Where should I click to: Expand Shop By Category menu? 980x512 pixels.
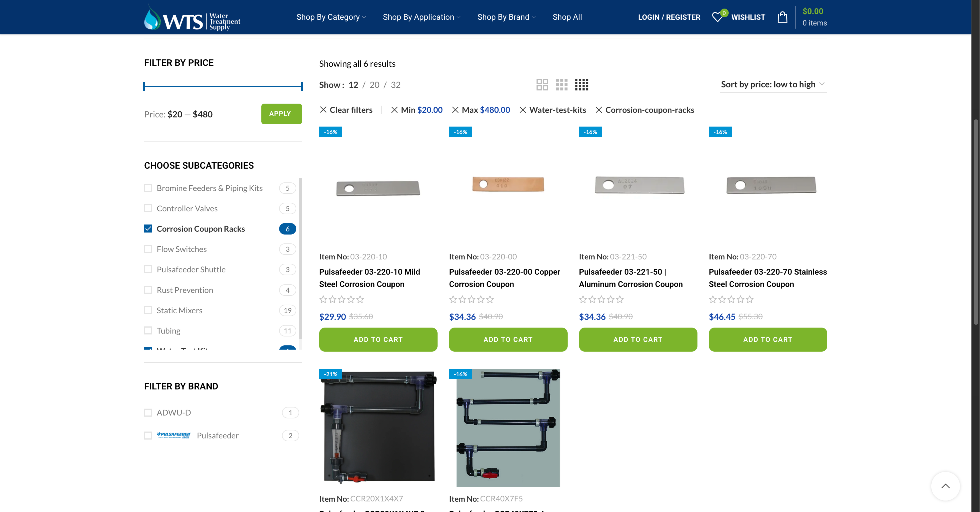[331, 17]
